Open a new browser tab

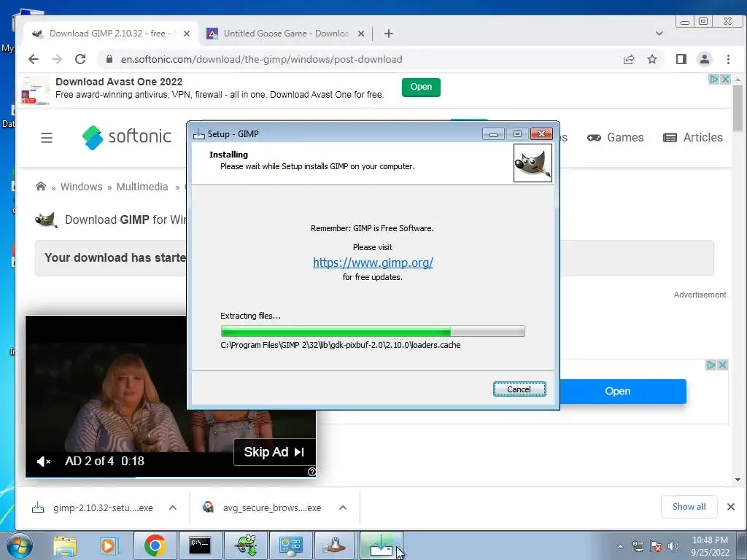point(389,34)
